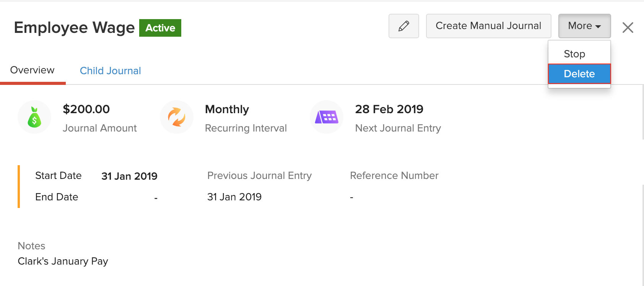
Task: Select the note Clark's January Pay
Action: 63,261
